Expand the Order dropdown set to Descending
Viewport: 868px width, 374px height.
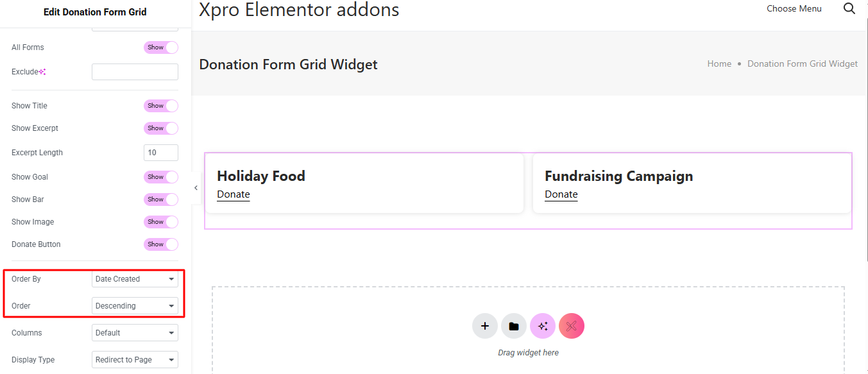coord(135,306)
